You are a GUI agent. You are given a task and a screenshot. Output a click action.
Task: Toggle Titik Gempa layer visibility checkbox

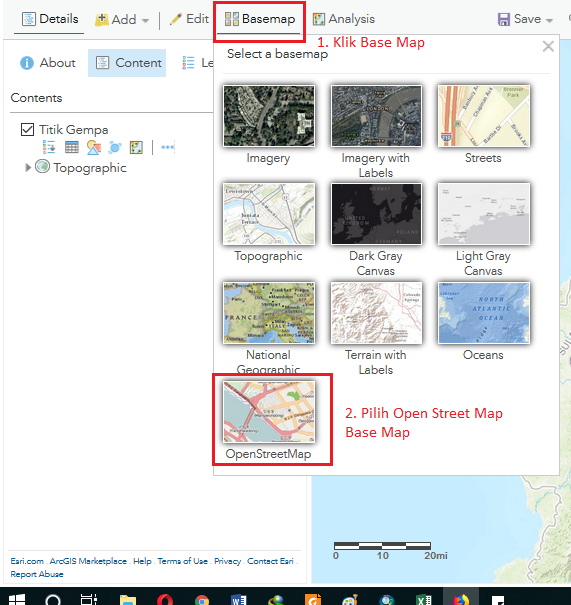tap(27, 130)
